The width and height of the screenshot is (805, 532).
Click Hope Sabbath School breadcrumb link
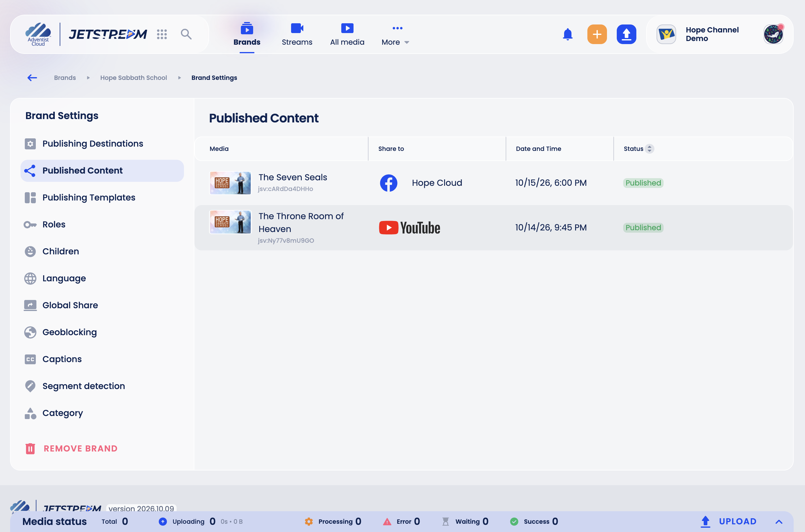click(133, 78)
